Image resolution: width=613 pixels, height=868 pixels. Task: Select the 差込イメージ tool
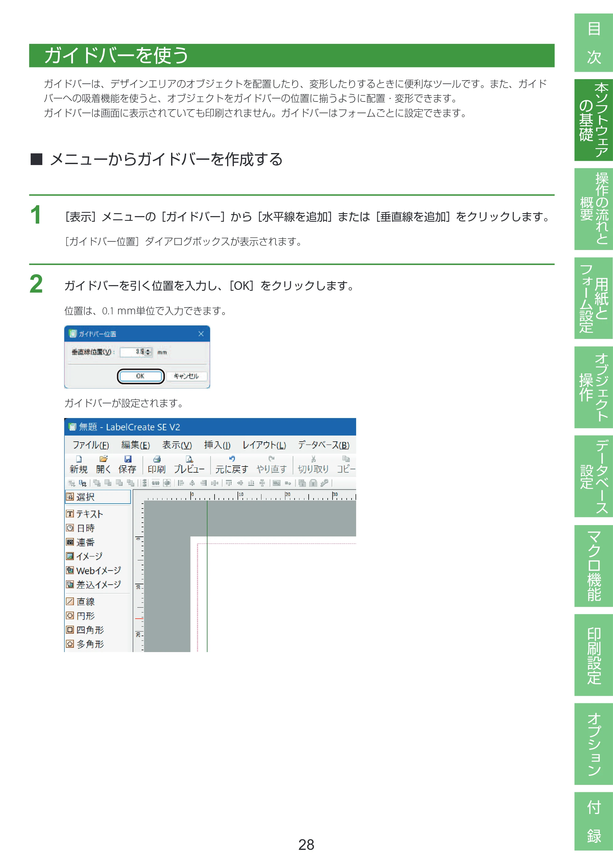pyautogui.click(x=94, y=585)
